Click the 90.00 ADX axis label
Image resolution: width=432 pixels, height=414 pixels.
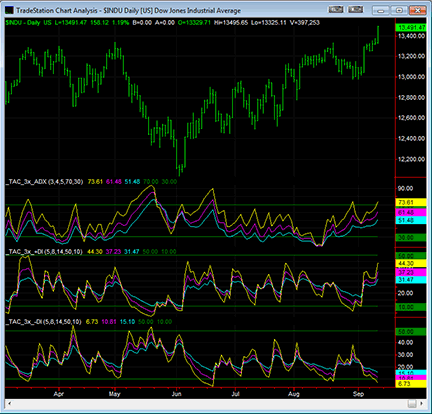405,189
